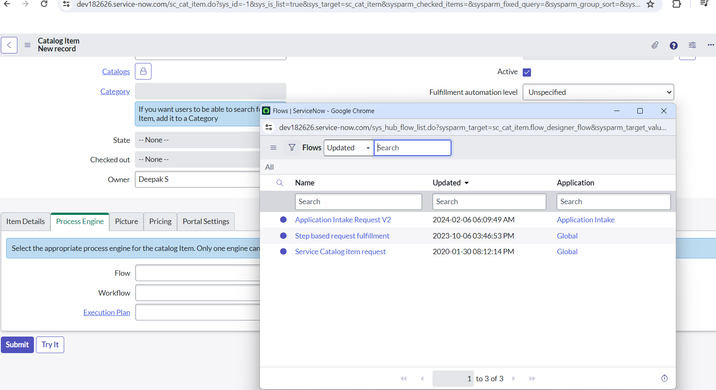Navigate back in main browser
716x390 pixels.
7,4
